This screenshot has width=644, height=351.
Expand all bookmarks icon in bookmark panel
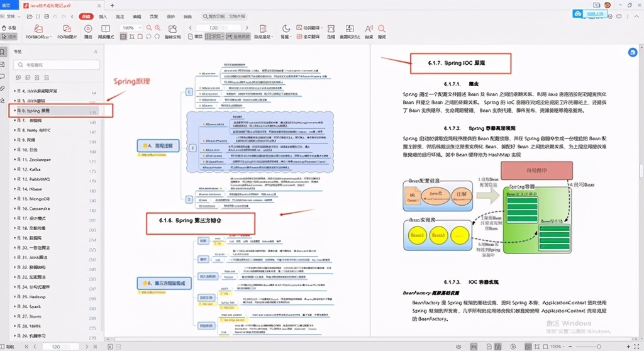[x=18, y=77]
